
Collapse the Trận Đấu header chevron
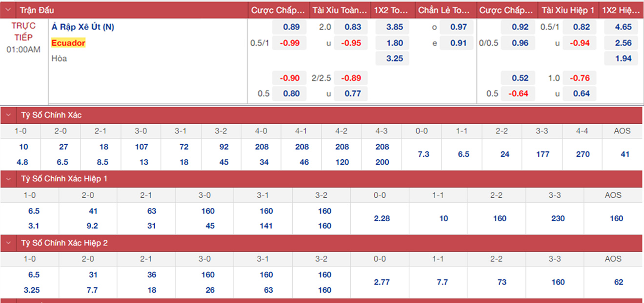pos(8,10)
